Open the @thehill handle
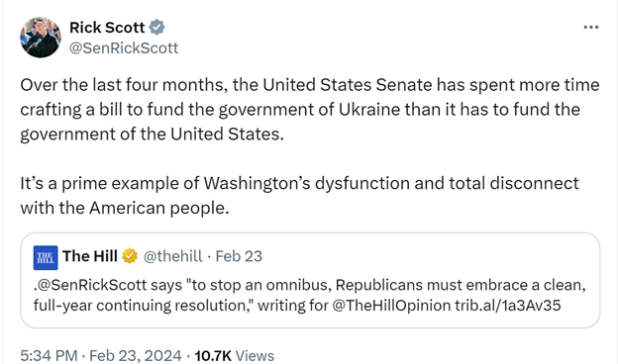Image resolution: width=618 pixels, height=364 pixels. tap(172, 256)
